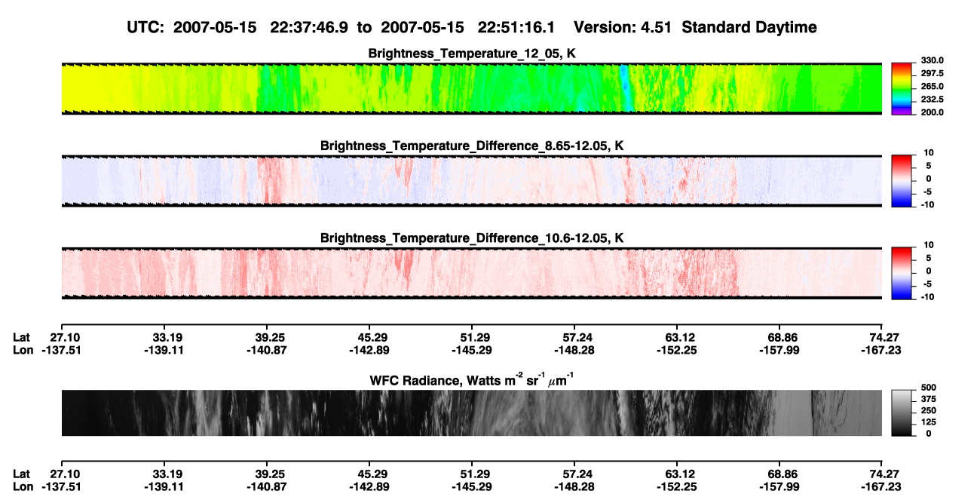Screen dimensions: 980x503
Task: Click latitude 74.27 on the axis under the WFC Radiance strip
Action: click(884, 474)
